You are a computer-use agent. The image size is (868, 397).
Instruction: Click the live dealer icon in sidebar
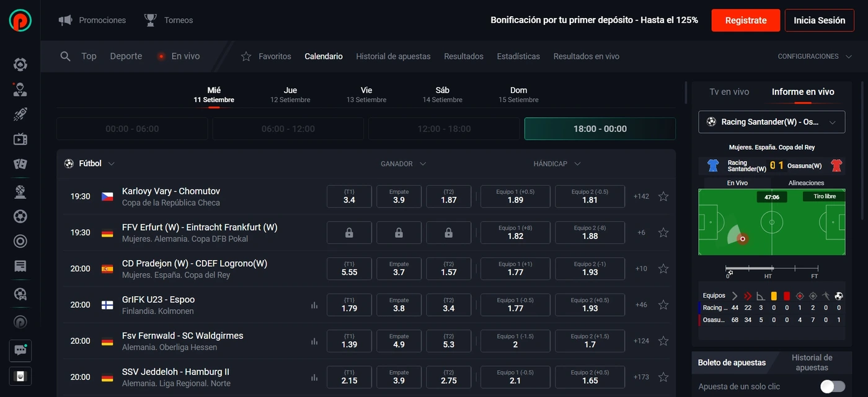coord(20,89)
